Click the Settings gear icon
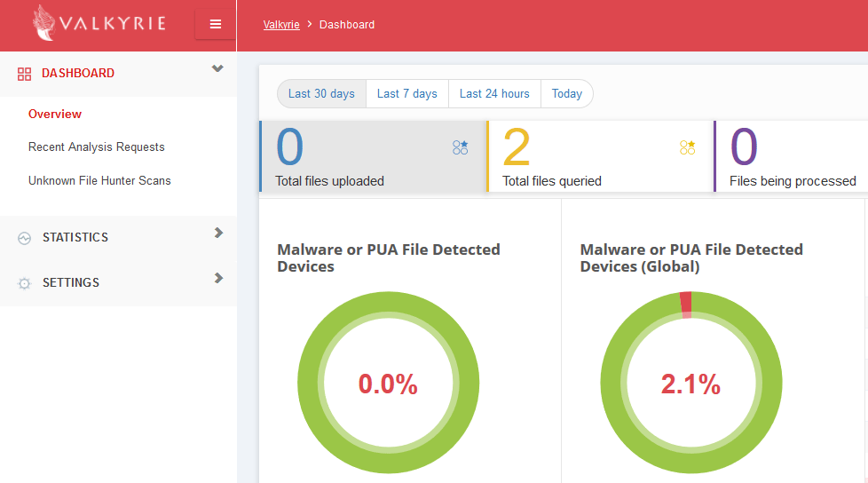This screenshot has height=483, width=868. tap(24, 283)
